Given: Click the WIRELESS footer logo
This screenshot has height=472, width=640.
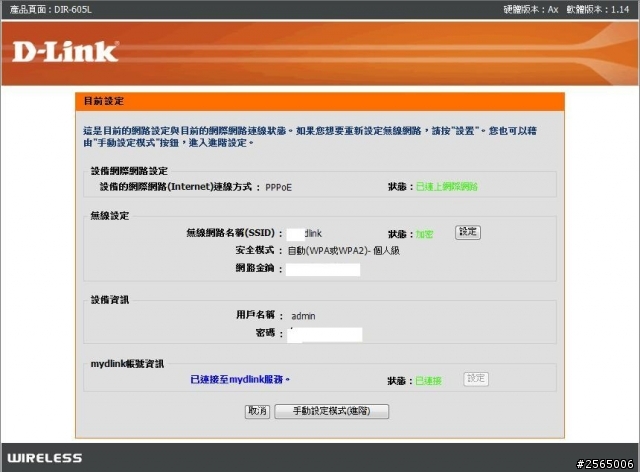Looking at the screenshot, I should (45, 458).
